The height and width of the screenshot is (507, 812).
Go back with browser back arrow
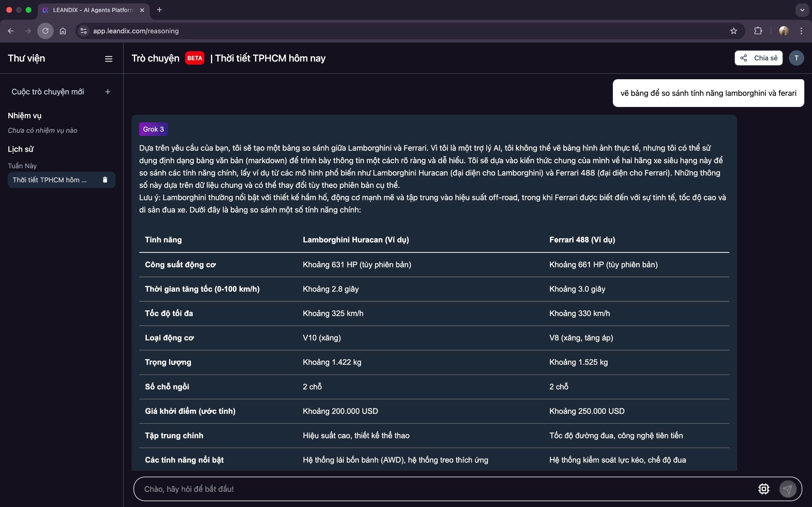point(11,31)
